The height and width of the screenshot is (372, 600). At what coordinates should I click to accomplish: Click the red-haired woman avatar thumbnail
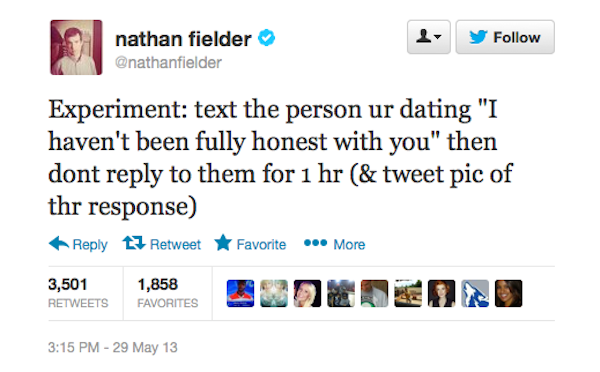coord(442,293)
